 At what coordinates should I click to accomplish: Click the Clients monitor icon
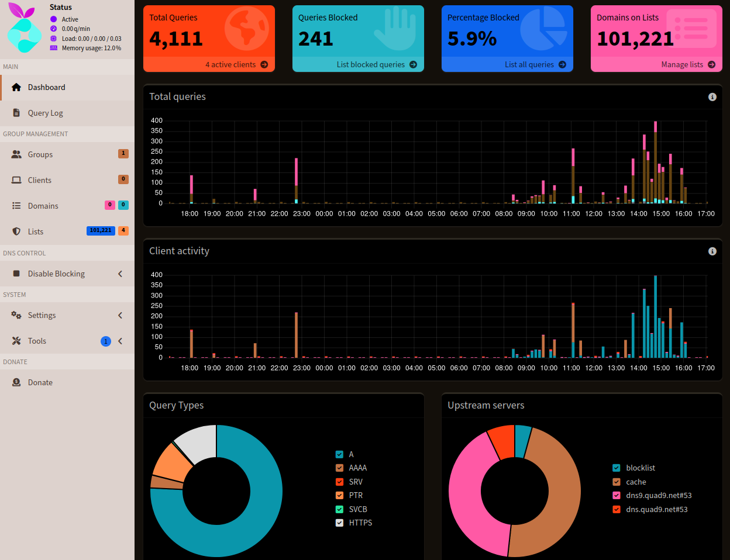point(15,179)
